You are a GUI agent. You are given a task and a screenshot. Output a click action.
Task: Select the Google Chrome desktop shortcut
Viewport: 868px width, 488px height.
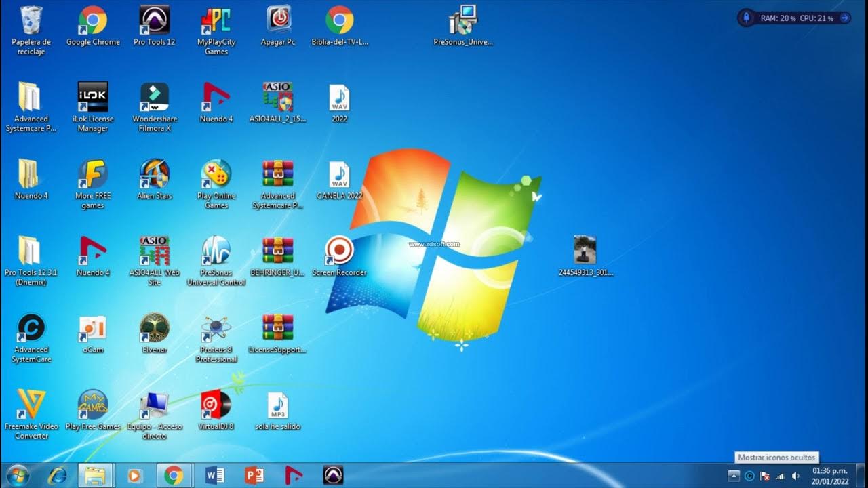pyautogui.click(x=93, y=26)
